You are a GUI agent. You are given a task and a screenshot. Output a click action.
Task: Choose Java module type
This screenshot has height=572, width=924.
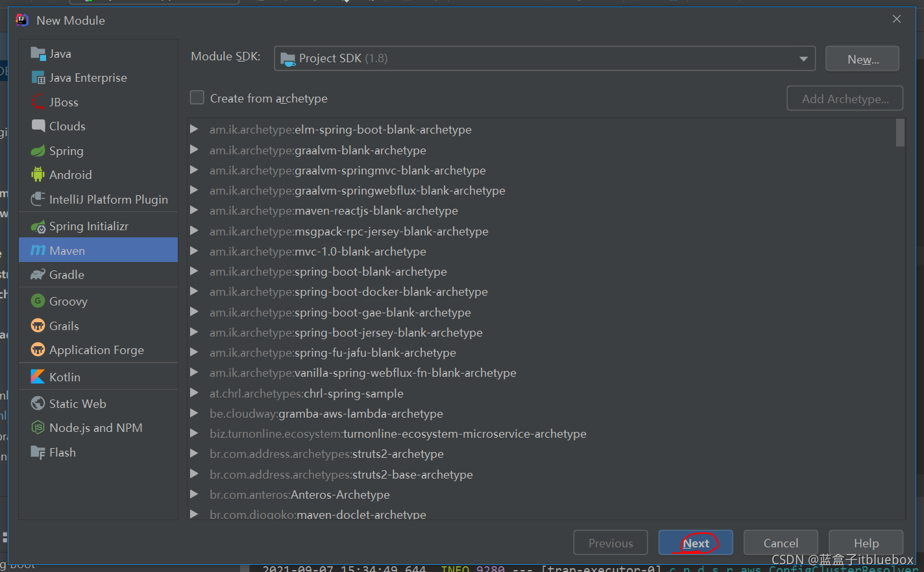pos(98,54)
